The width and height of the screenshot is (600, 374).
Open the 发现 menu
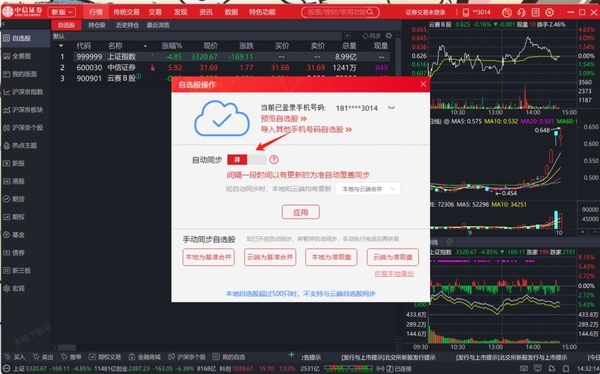tap(180, 12)
